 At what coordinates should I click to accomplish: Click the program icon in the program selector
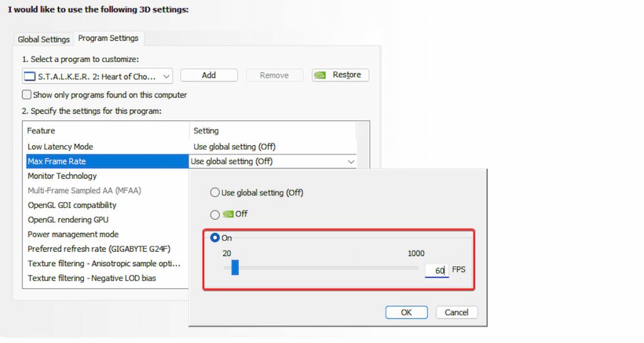tap(30, 76)
